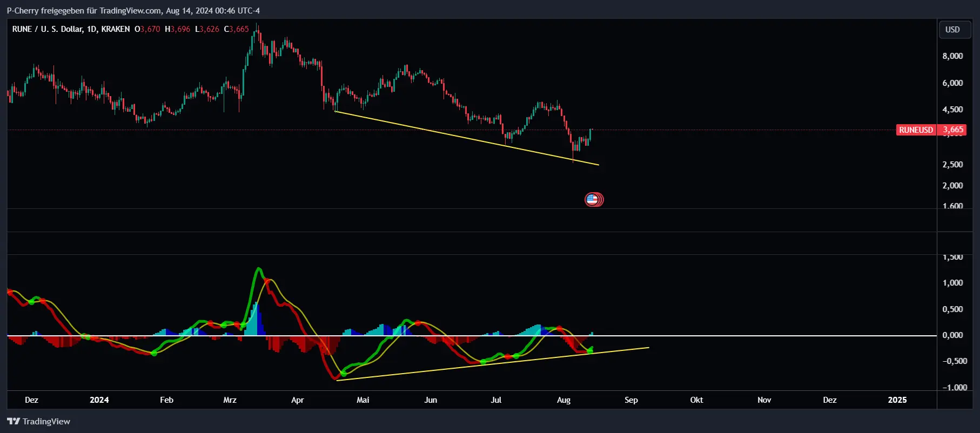Click the Nov time axis label

(x=764, y=400)
